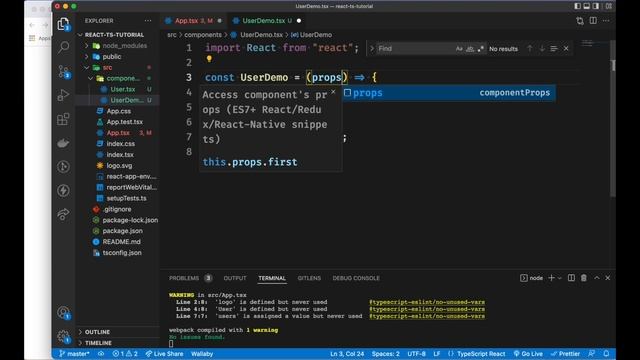Click the UserDemo breadcrumb symbol
Image resolution: width=640 pixels, height=360 pixels.
click(312, 35)
